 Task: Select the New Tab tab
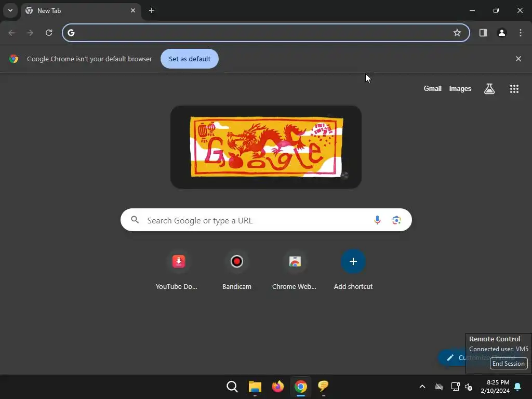click(81, 10)
